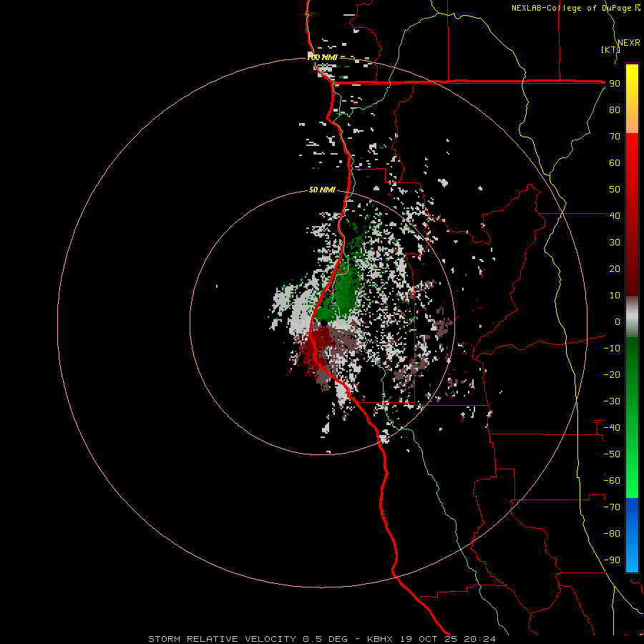Click the -30 value on velocity scale
This screenshot has width=644, height=644.
[x=612, y=401]
